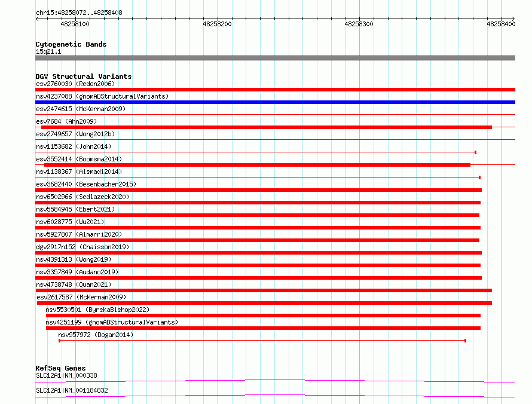Select nsv5530501 (ByrskaBishop2022) label

pos(97,310)
